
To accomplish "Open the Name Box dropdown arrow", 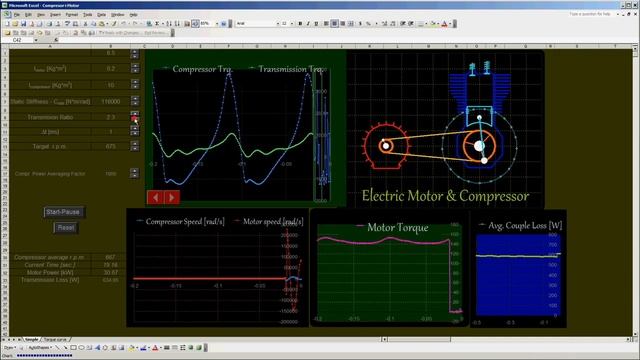I will point(36,40).
